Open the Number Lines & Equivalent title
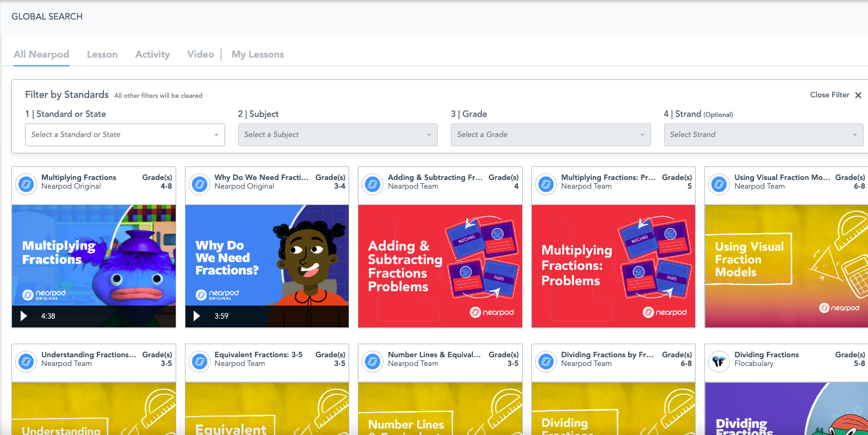The height and width of the screenshot is (435, 868). coord(435,355)
